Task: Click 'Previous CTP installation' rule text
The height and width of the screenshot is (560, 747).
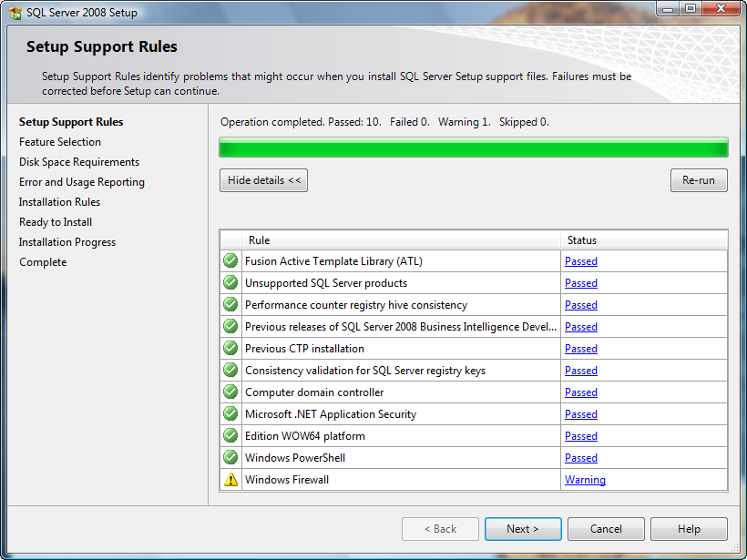Action: pyautogui.click(x=304, y=349)
